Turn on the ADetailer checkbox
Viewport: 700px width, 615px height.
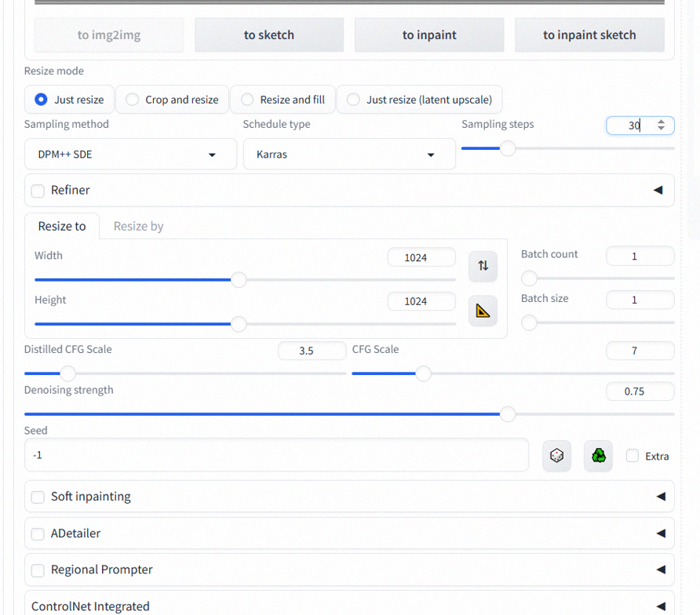click(x=38, y=533)
